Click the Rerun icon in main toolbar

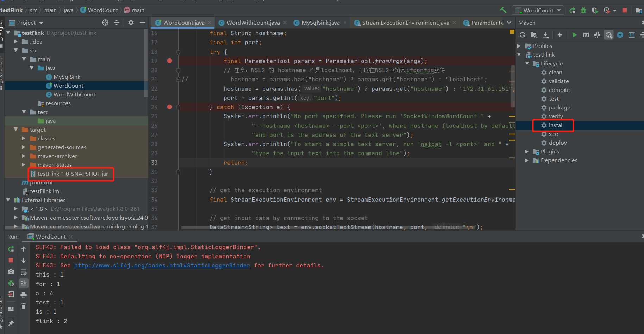(x=572, y=10)
